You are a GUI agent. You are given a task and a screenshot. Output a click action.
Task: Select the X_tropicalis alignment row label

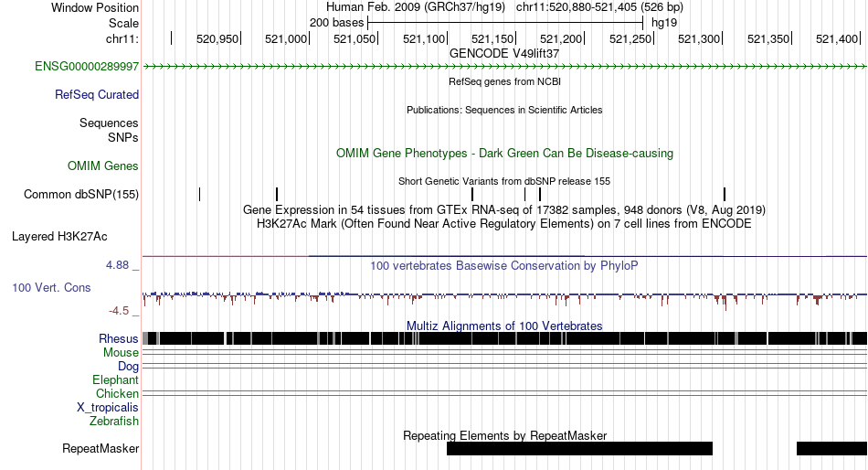coord(108,408)
